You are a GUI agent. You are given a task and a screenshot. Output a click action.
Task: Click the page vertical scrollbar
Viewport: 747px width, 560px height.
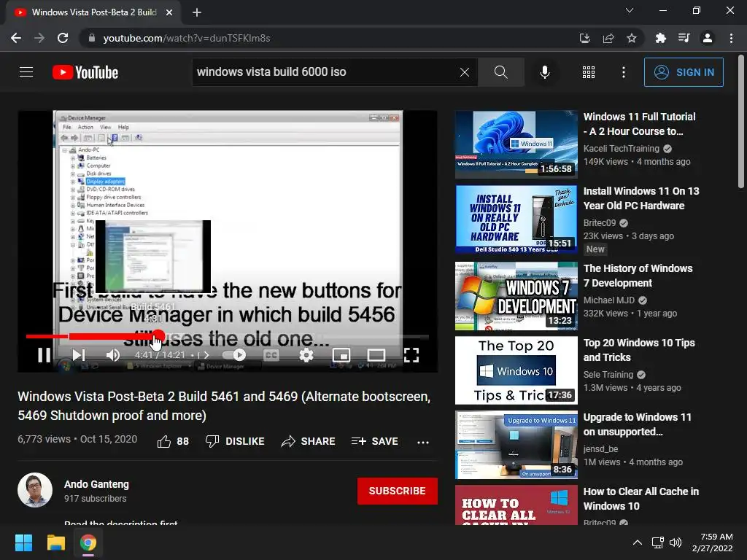(x=741, y=121)
